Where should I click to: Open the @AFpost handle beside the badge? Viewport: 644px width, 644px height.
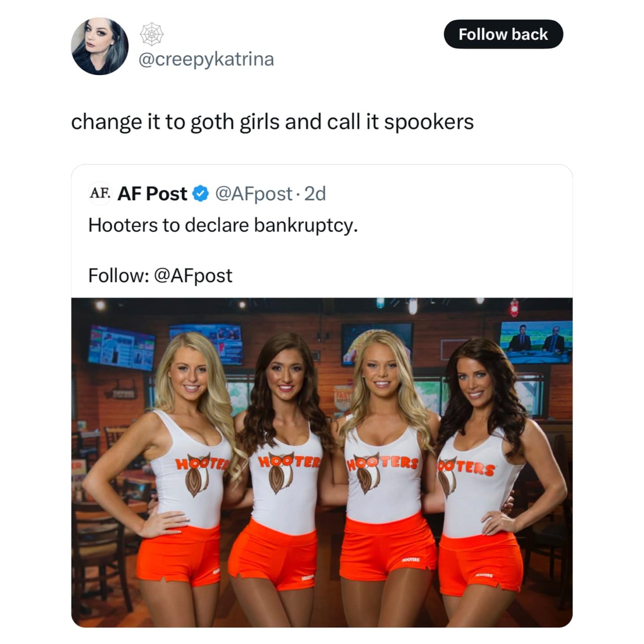(254, 194)
